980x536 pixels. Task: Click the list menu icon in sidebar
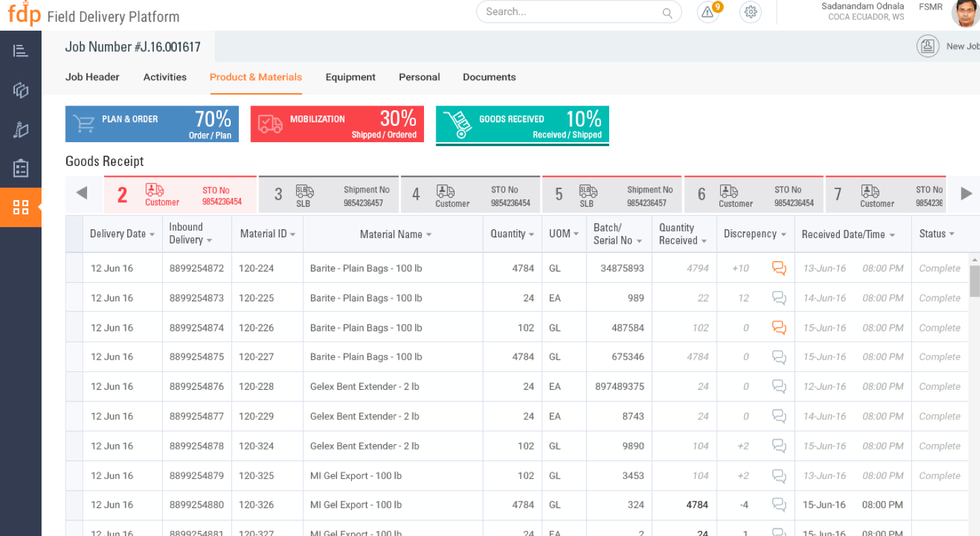coord(21,50)
